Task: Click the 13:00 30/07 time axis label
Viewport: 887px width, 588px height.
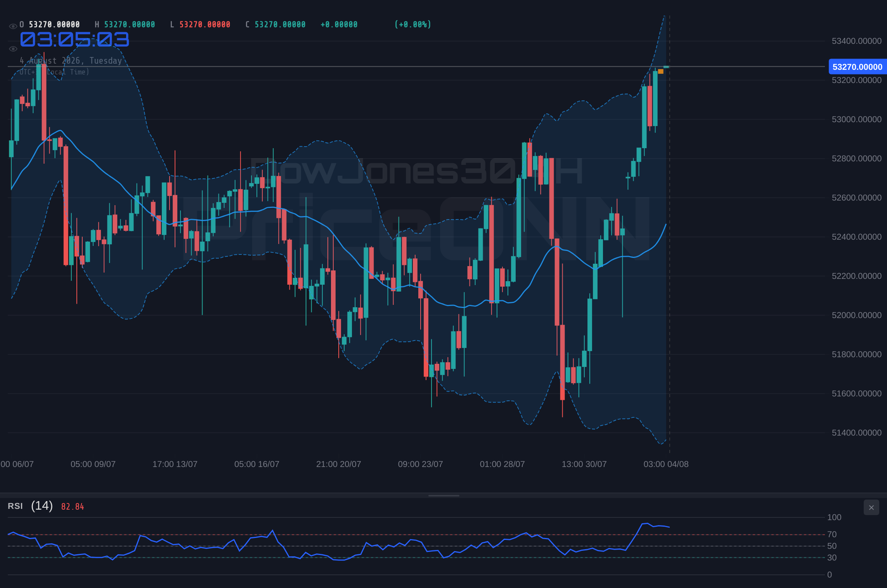Action: (584, 464)
